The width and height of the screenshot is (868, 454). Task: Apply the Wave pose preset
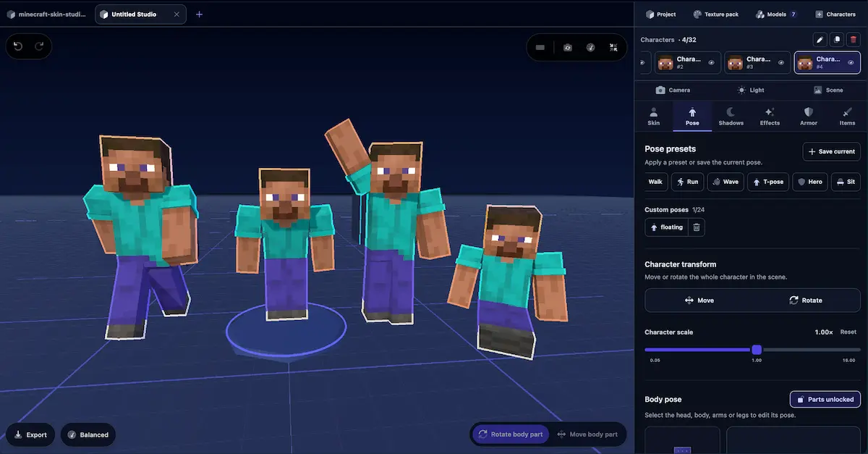click(x=726, y=182)
